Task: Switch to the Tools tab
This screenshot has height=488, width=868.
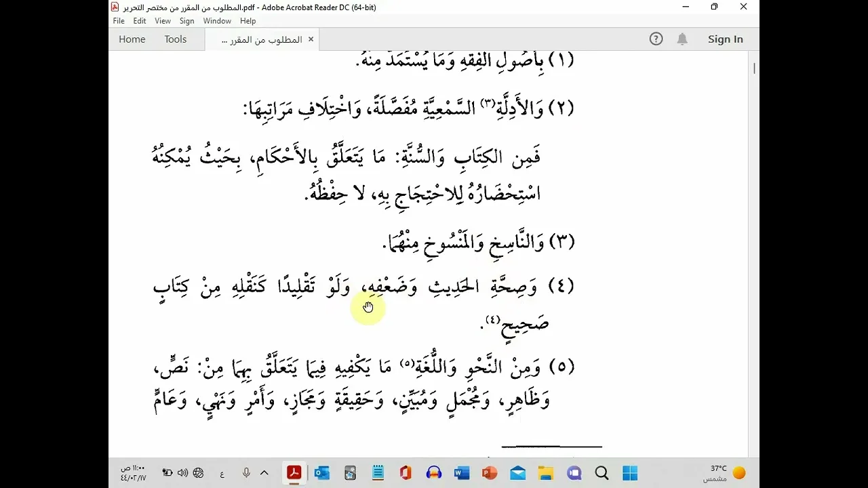Action: coord(175,39)
